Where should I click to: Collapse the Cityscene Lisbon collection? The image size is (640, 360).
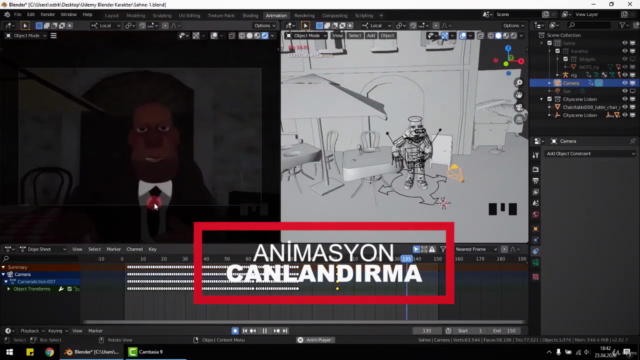coord(542,99)
